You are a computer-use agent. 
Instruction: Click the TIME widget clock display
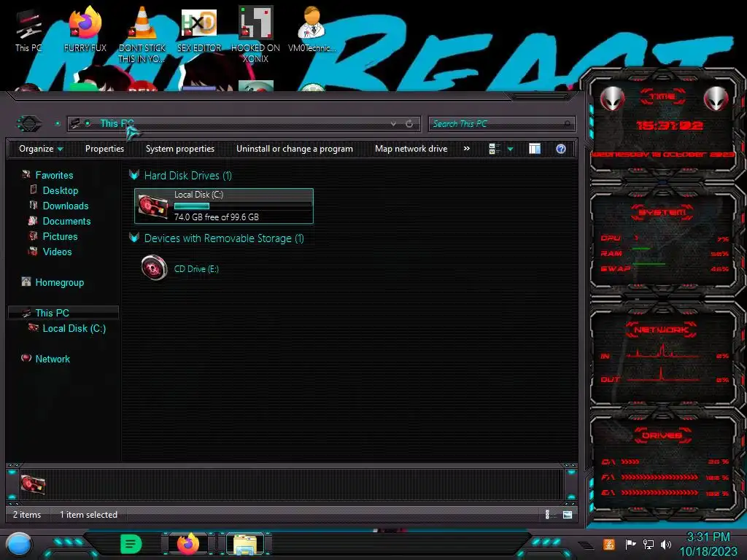click(x=670, y=125)
